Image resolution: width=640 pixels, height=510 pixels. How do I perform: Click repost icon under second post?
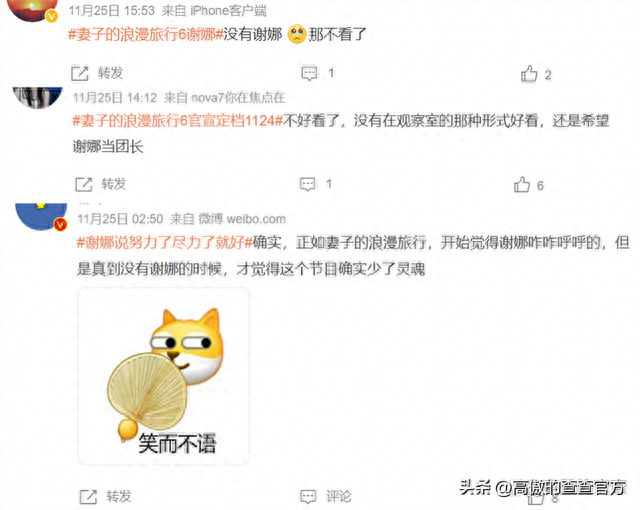(84, 184)
